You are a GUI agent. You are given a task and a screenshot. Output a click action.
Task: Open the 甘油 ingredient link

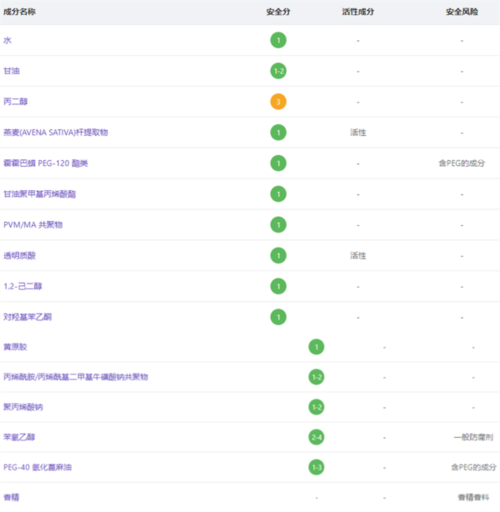pyautogui.click(x=12, y=71)
